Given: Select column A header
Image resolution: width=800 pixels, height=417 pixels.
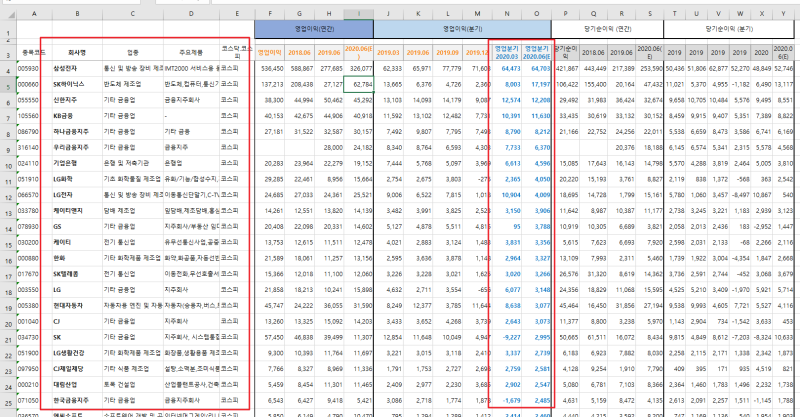Looking at the screenshot, I should tap(34, 14).
